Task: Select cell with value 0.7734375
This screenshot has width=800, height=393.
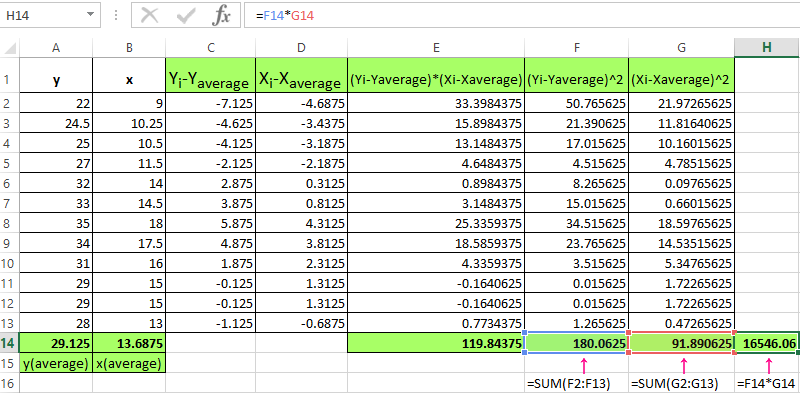Action: [x=436, y=324]
